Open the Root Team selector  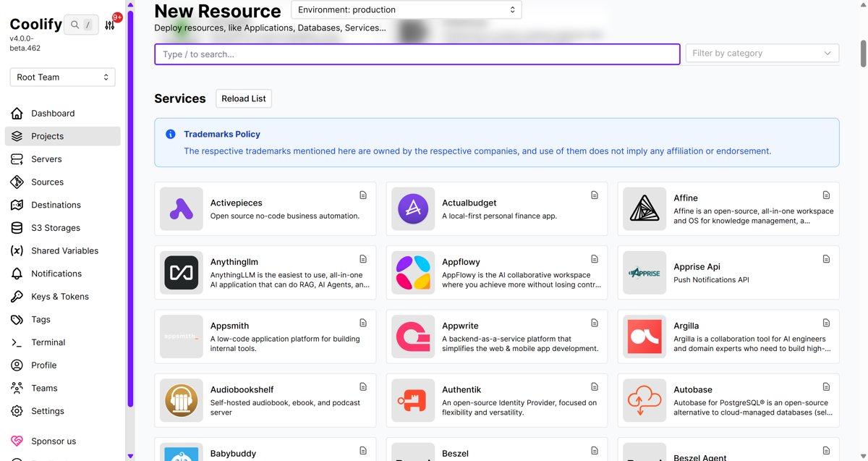(x=62, y=77)
